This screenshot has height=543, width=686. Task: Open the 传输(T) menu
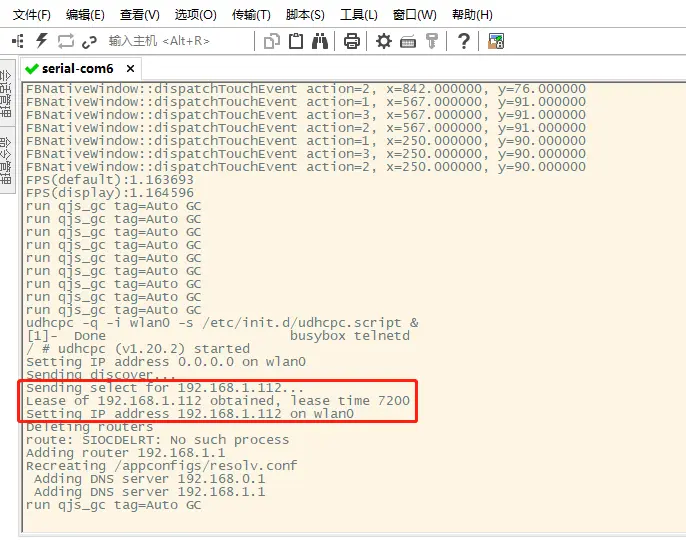(x=251, y=15)
